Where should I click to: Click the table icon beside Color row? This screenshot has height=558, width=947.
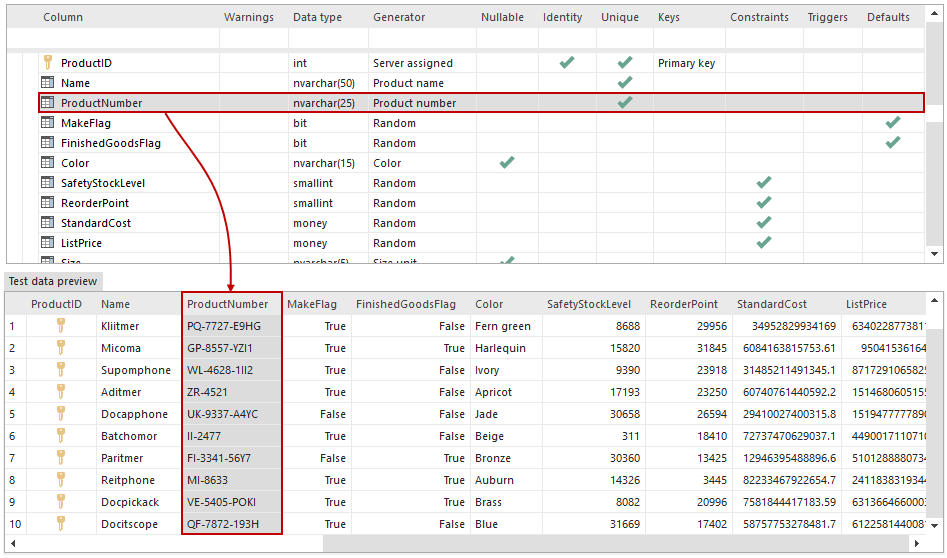47,163
